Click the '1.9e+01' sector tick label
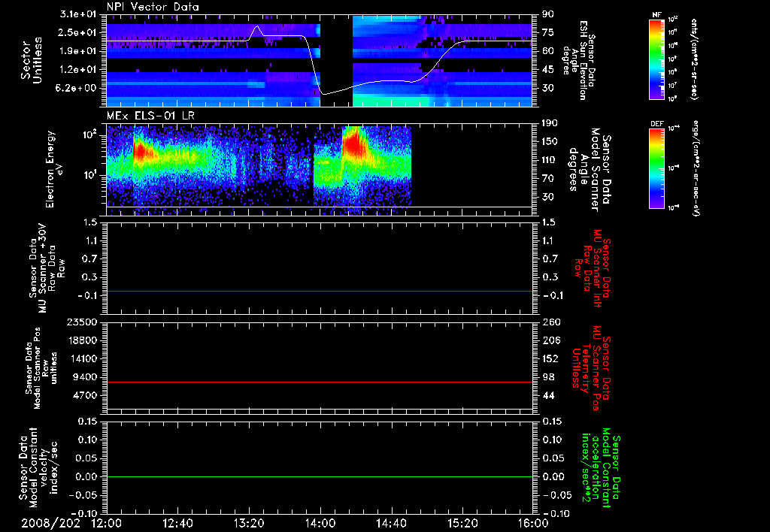 coord(78,51)
